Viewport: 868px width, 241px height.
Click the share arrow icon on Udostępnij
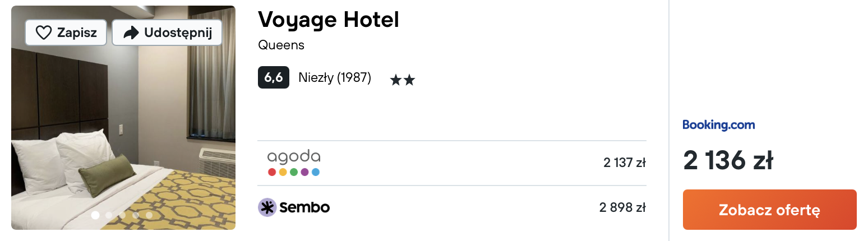click(131, 33)
